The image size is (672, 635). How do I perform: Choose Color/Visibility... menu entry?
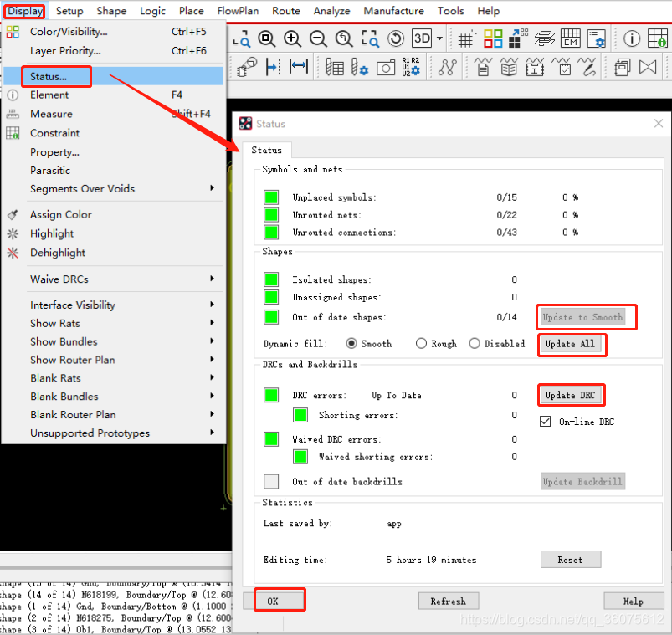[113, 31]
